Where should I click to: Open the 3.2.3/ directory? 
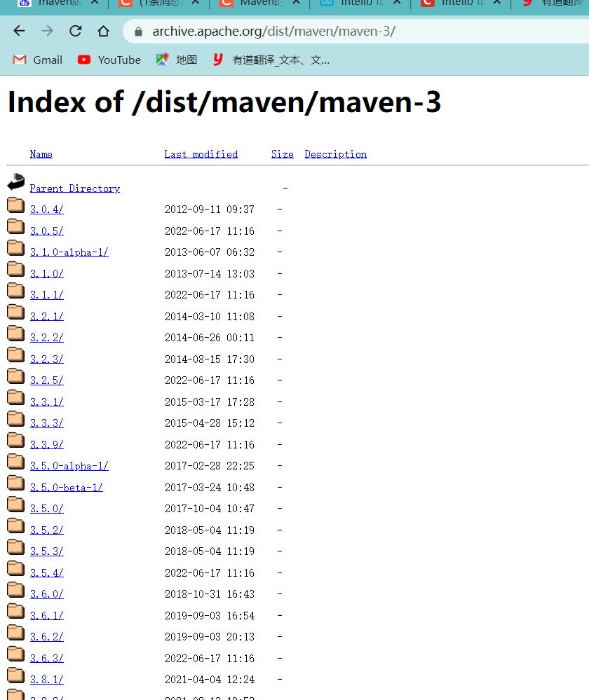pyautogui.click(x=47, y=359)
